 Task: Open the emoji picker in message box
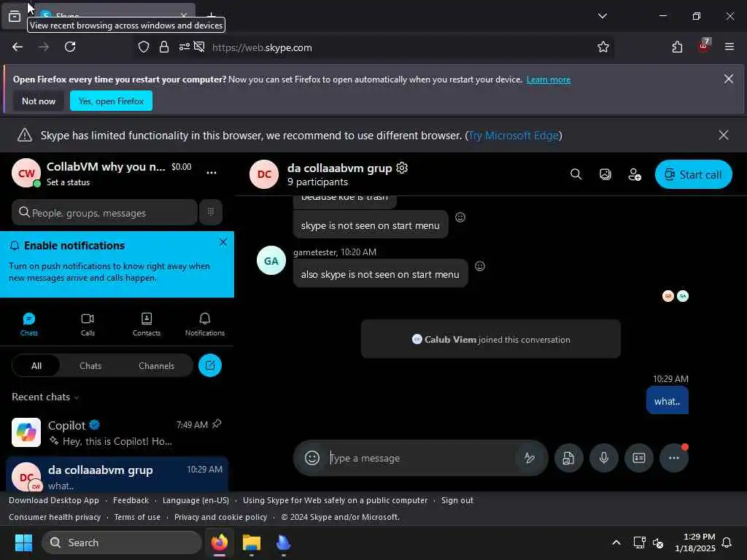pyautogui.click(x=312, y=458)
